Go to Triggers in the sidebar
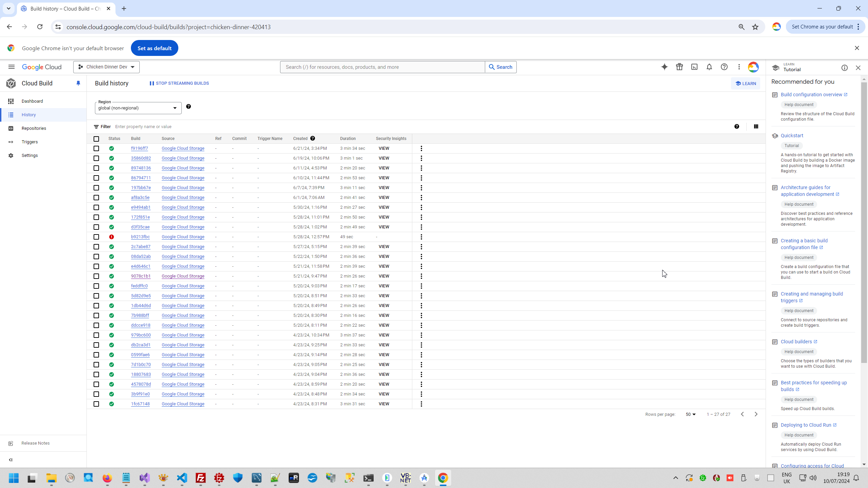 [29, 142]
